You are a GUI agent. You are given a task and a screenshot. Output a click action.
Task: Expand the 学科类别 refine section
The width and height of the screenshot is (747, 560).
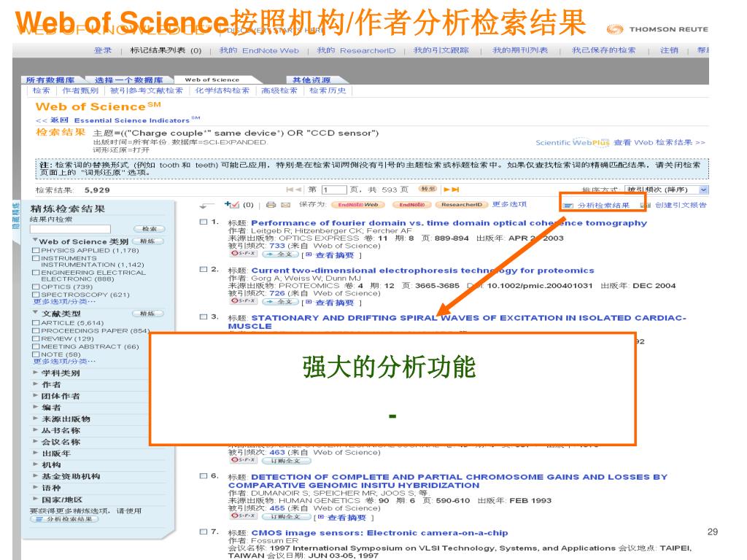(x=35, y=373)
